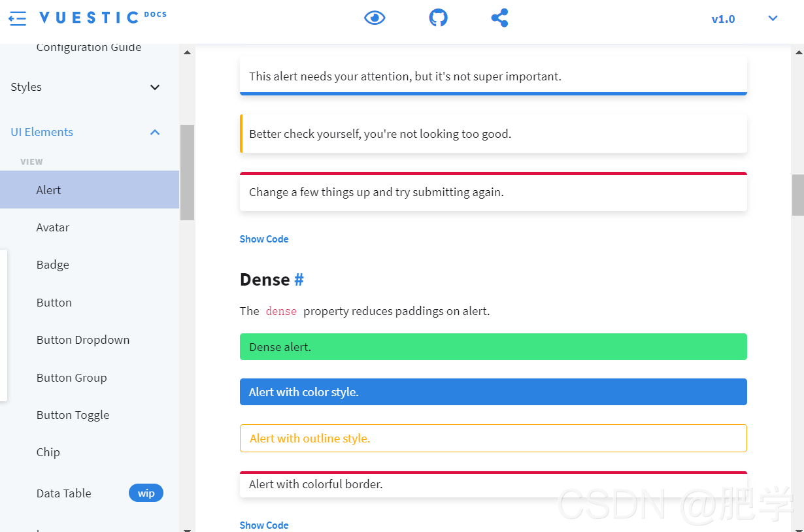Click the version dropdown chevron arrow
The height and width of the screenshot is (532, 804).
[773, 18]
